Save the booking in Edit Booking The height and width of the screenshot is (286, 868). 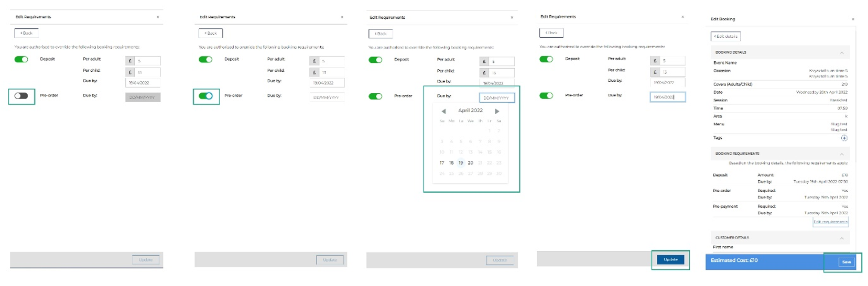pos(847,262)
